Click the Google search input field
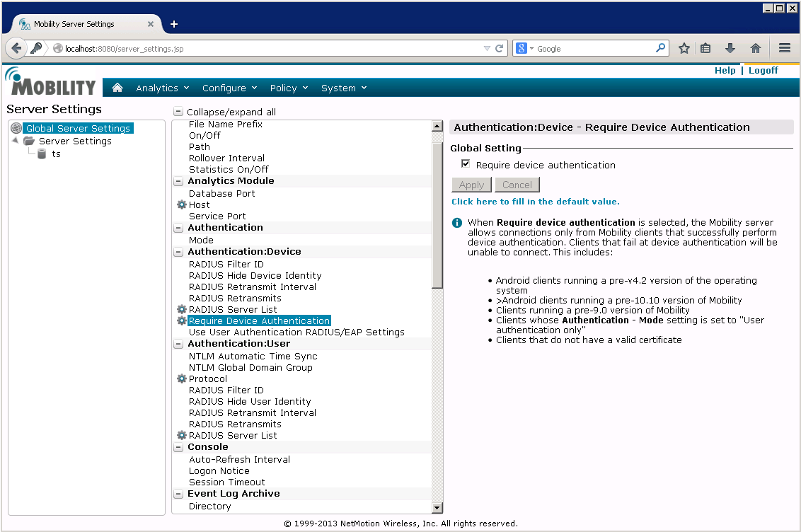This screenshot has width=801, height=532. coord(594,49)
